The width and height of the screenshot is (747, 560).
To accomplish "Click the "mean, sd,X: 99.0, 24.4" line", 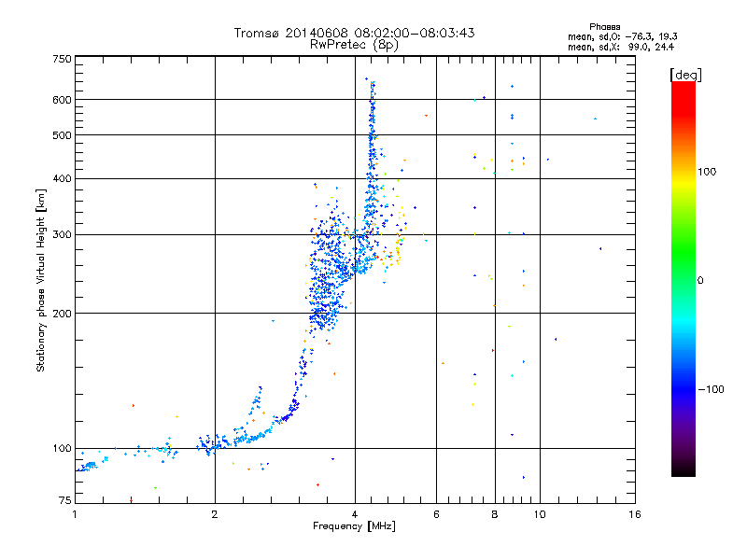I will (x=621, y=47).
